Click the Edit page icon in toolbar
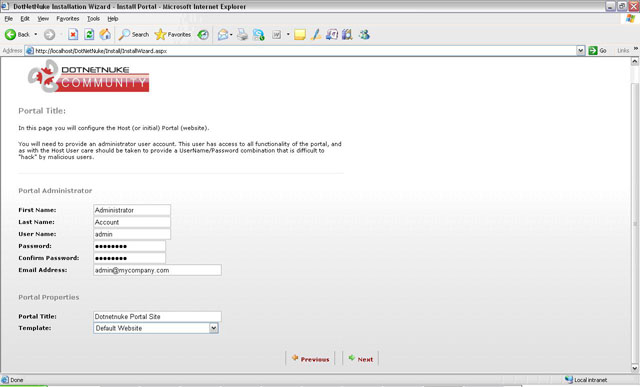The width and height of the screenshot is (640, 387). coord(277,35)
